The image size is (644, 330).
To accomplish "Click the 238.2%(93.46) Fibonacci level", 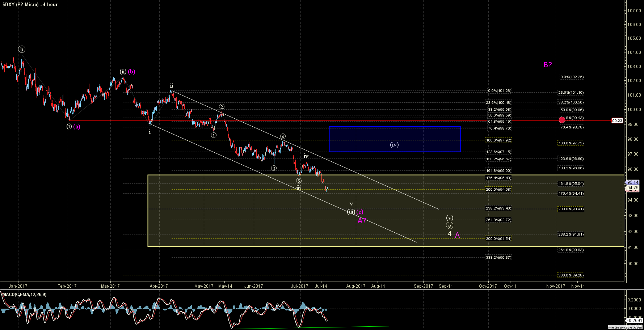I will click(498, 208).
